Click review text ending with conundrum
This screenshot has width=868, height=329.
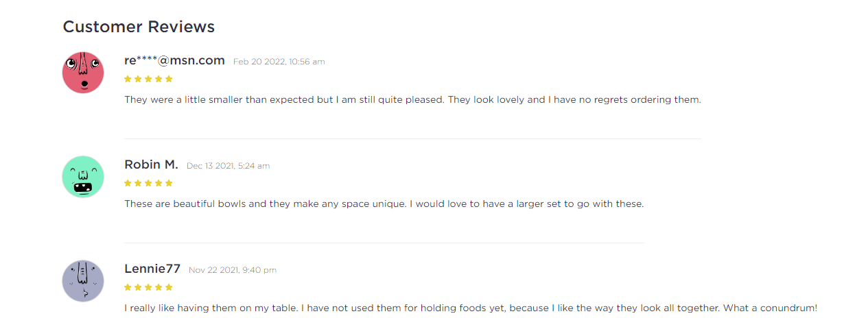pos(470,308)
